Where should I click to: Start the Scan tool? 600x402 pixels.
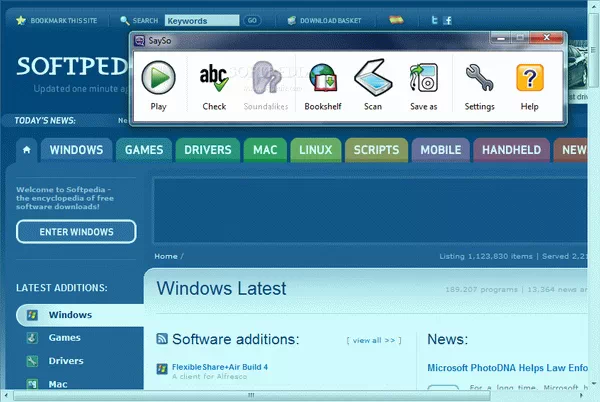(372, 84)
